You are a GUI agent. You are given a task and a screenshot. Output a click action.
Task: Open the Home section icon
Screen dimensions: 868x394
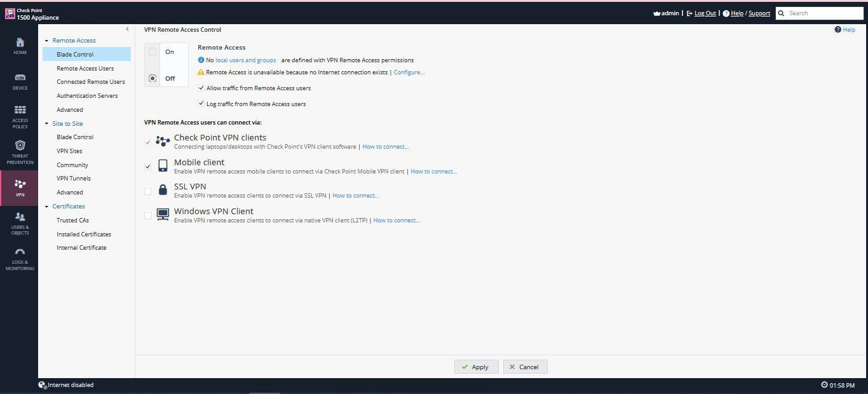click(x=20, y=43)
